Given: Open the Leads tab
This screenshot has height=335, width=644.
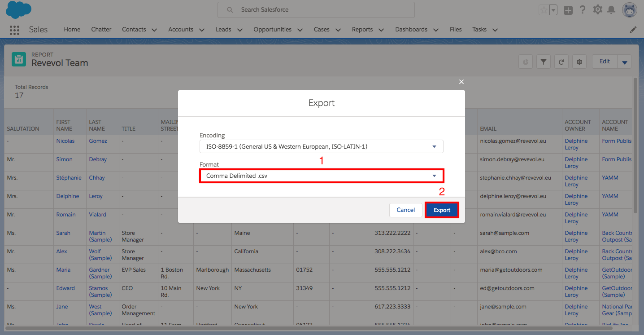Looking at the screenshot, I should click(223, 30).
